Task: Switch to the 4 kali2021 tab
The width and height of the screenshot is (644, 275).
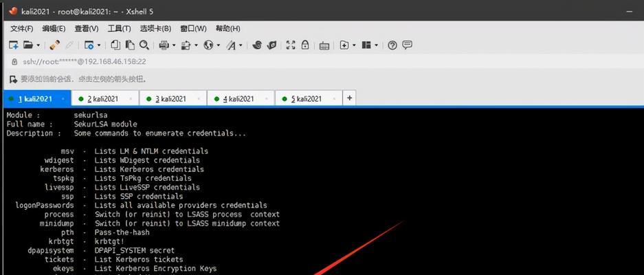Action: tap(241, 98)
